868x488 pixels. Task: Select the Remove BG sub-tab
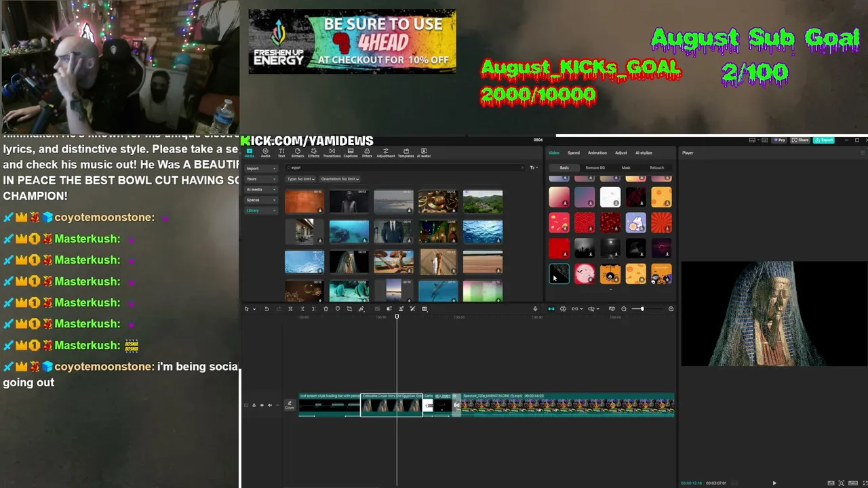coord(595,167)
